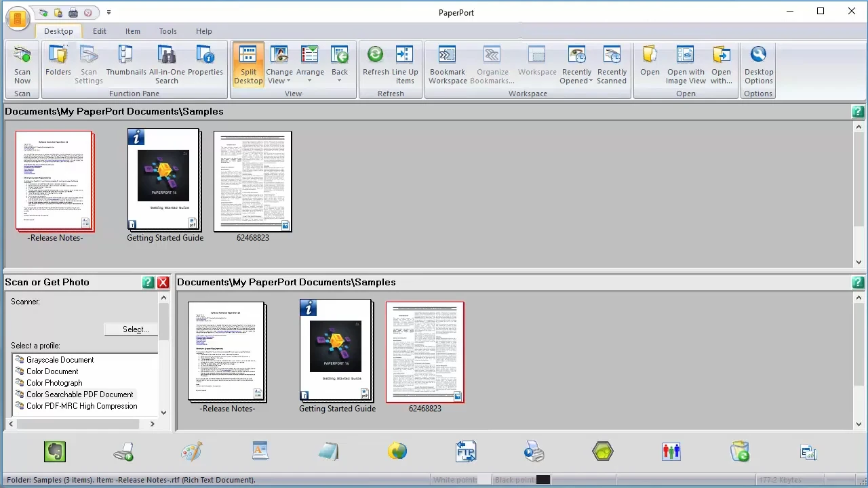Viewport: 868px width, 488px height.
Task: Open All-in-One Search pane
Action: [x=167, y=64]
